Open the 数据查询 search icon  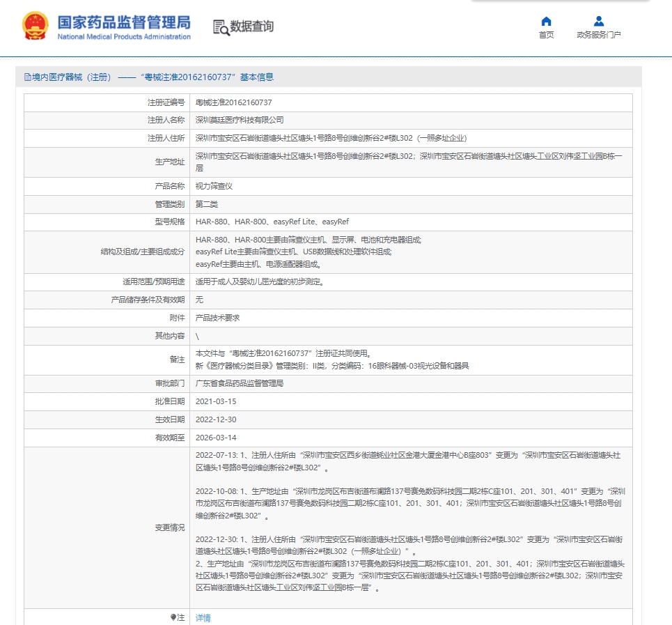pos(221,27)
